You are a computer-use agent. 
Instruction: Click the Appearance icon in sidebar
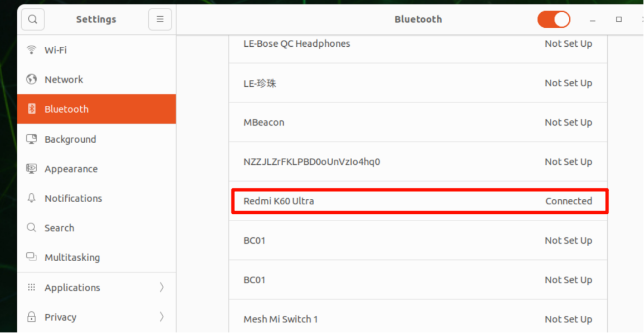pyautogui.click(x=32, y=169)
